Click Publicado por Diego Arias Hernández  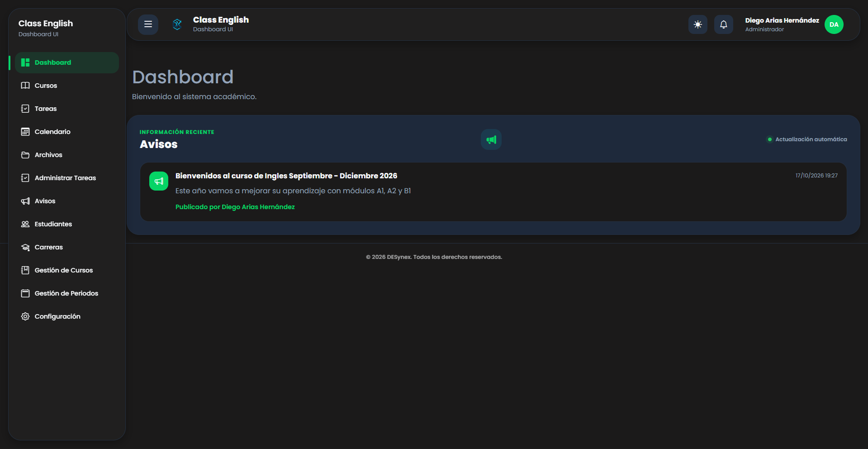(235, 207)
